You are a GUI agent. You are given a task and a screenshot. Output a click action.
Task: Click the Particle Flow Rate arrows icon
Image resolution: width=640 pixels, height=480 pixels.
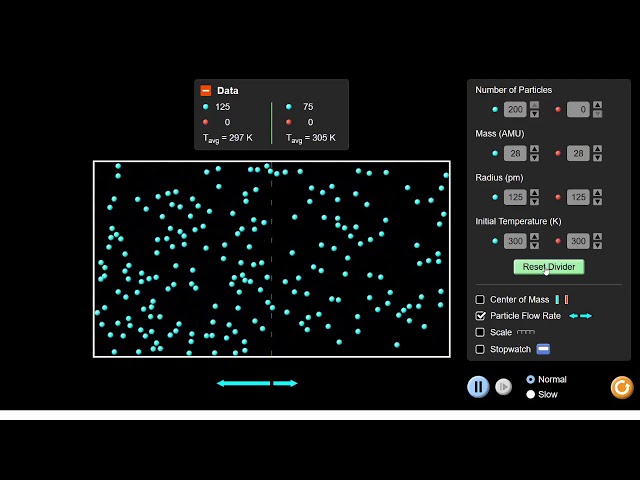click(x=580, y=316)
